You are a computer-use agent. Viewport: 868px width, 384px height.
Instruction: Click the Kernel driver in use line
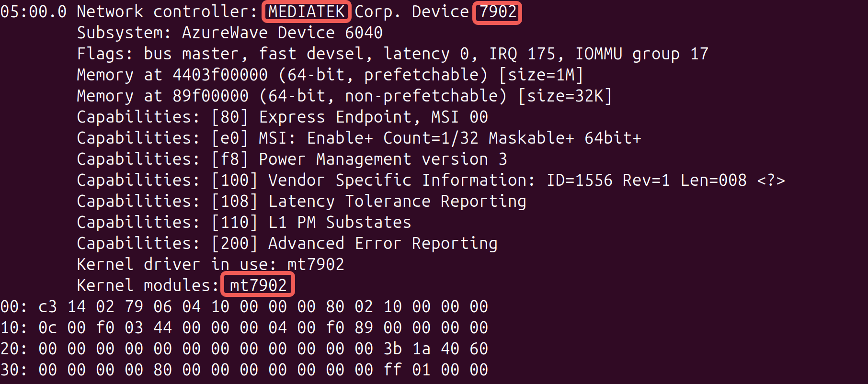tap(211, 264)
